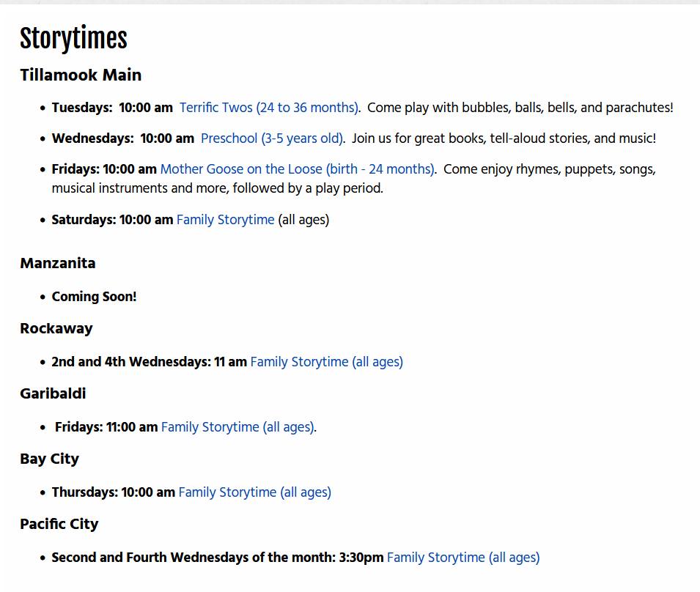The height and width of the screenshot is (592, 700).
Task: Open Mother Goose on the Loose link
Action: pyautogui.click(x=298, y=169)
